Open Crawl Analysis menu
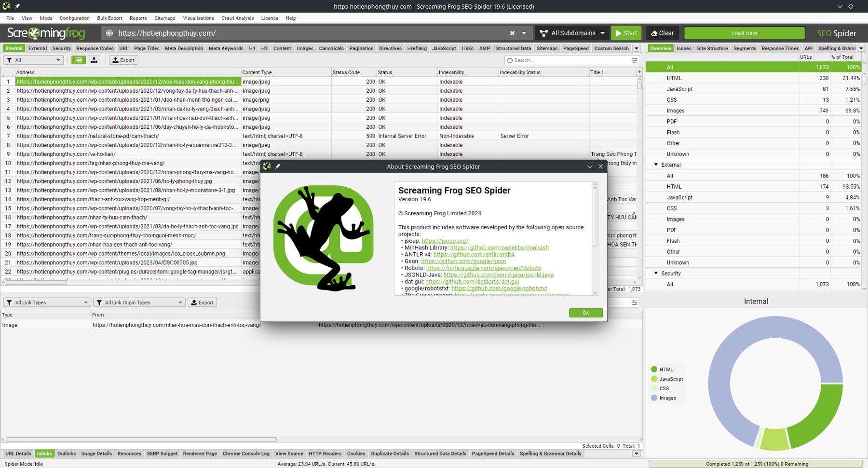868x468 pixels. pyautogui.click(x=237, y=18)
